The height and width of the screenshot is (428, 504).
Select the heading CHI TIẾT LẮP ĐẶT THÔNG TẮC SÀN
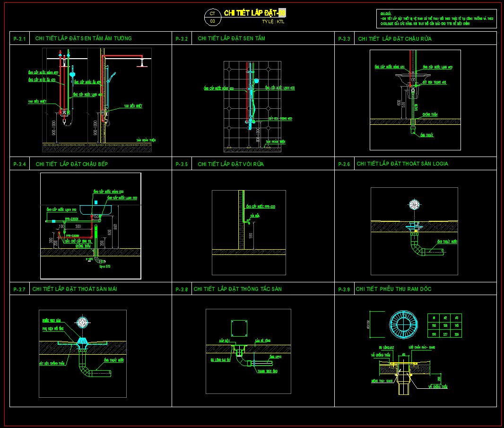(237, 289)
